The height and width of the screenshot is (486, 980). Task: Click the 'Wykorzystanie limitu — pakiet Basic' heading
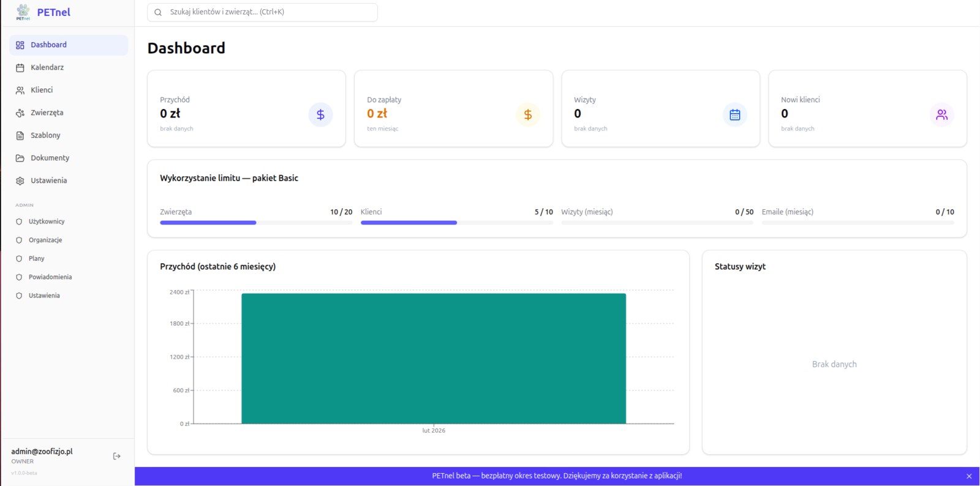(x=229, y=178)
